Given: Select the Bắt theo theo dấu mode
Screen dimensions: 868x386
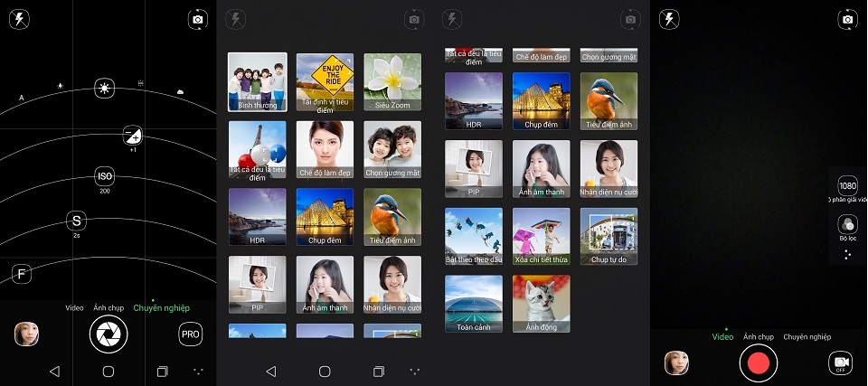Looking at the screenshot, I should [474, 237].
